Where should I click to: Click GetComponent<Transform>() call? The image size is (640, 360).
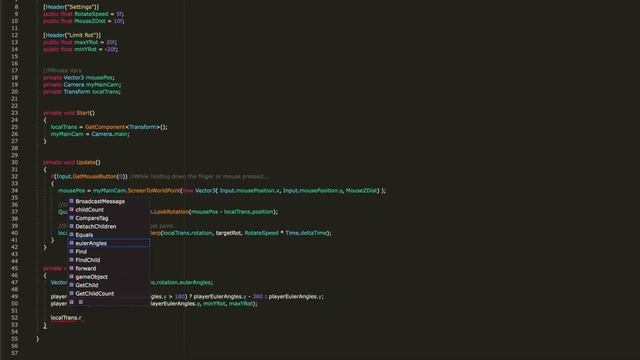[x=126, y=127]
